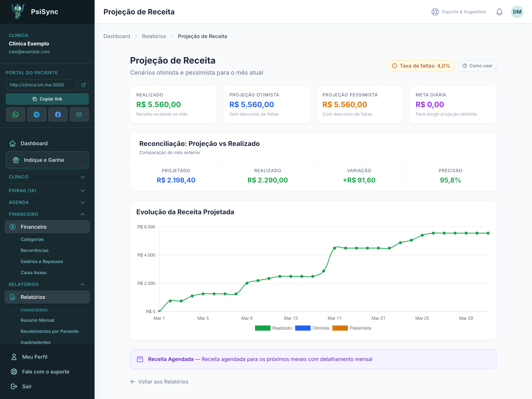Share portal via WhatsApp icon
Image resolution: width=532 pixels, height=399 pixels.
(15, 115)
